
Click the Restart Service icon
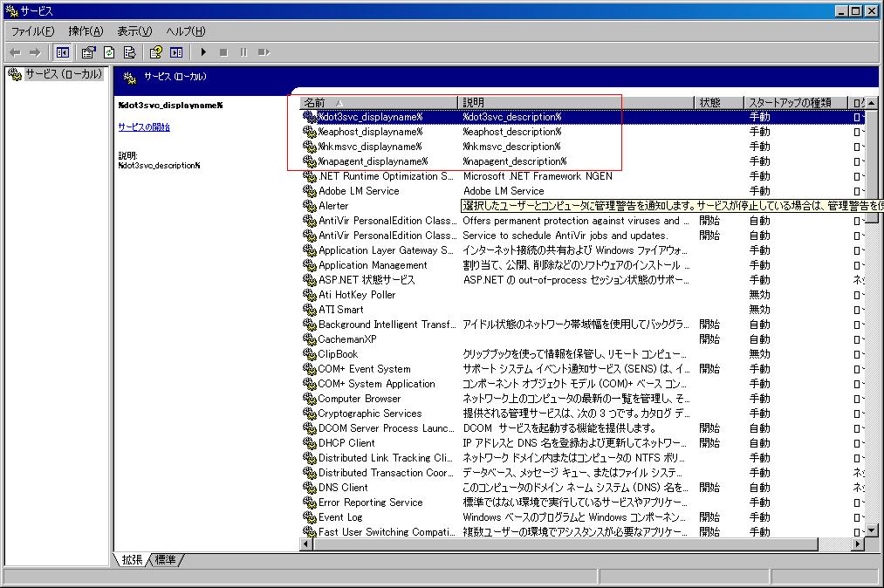tap(264, 52)
